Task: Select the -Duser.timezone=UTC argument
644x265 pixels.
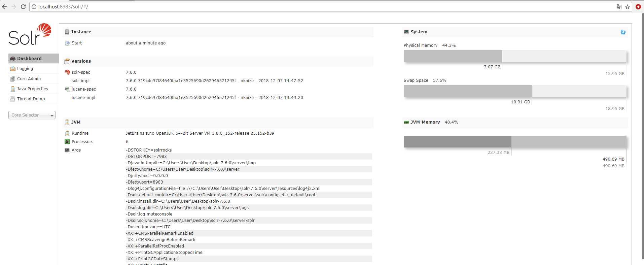Action: coord(148,227)
